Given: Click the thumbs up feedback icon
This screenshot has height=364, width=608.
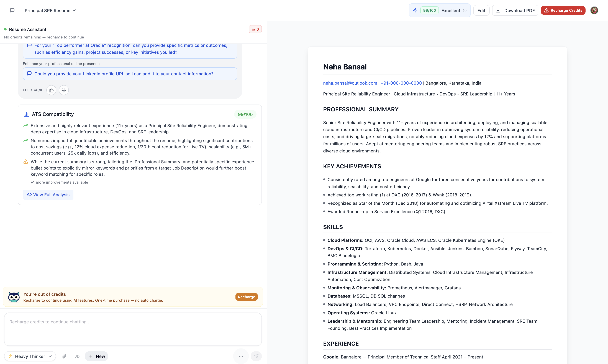Looking at the screenshot, I should point(51,90).
